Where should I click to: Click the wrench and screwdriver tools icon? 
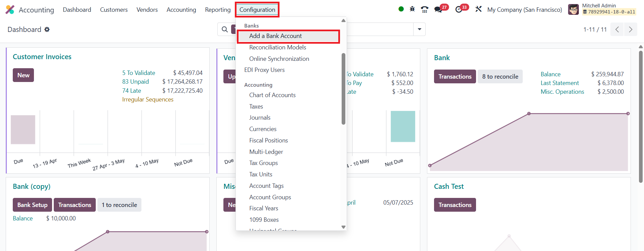(x=478, y=9)
